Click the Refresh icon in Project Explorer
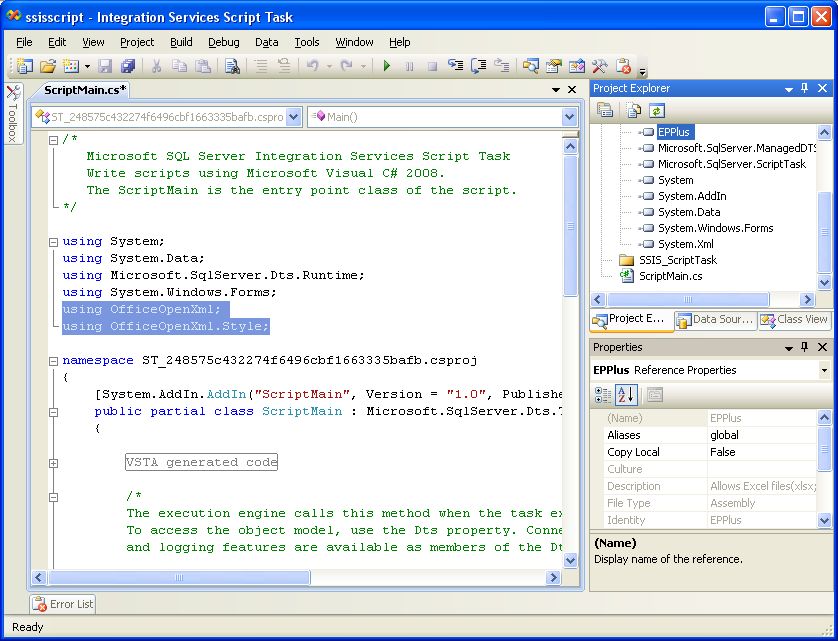Viewport: 838px width, 641px height. (657, 111)
